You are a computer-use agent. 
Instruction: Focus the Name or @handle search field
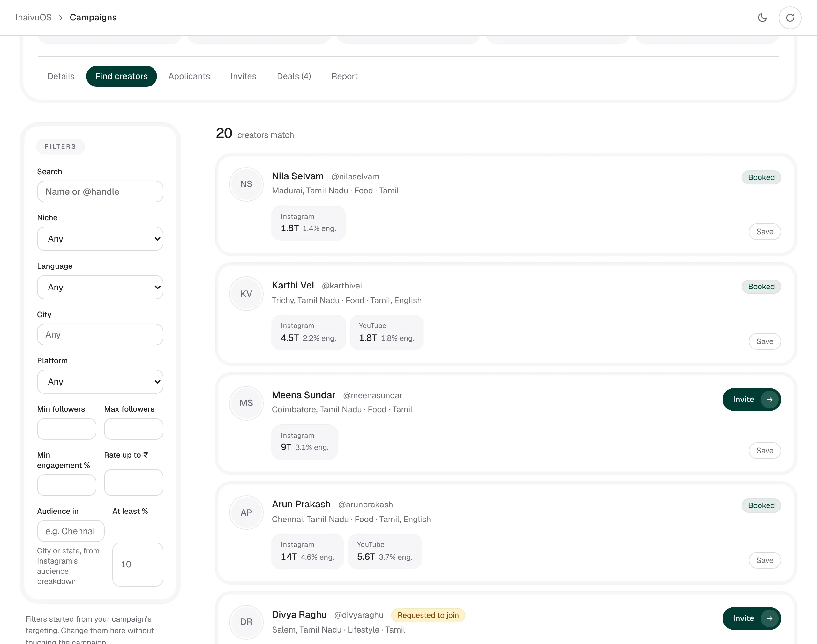click(100, 191)
